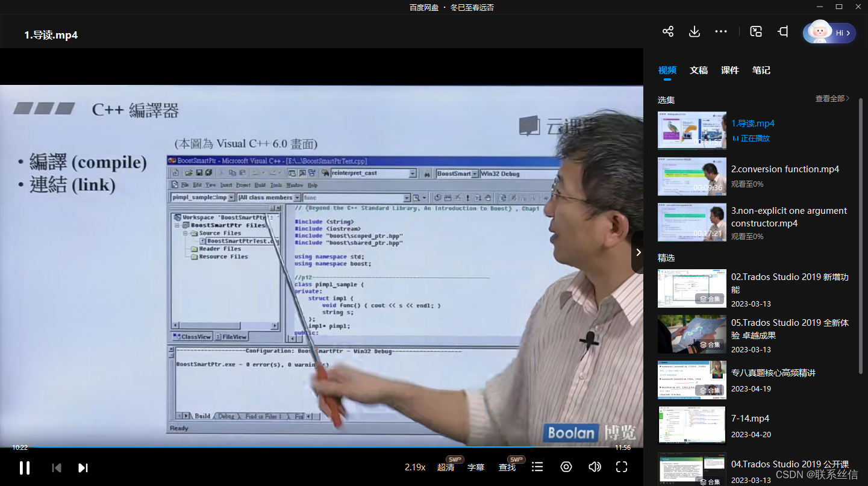Open thumbnail of 专八真题核心高频精讲
The image size is (868, 486).
click(692, 380)
